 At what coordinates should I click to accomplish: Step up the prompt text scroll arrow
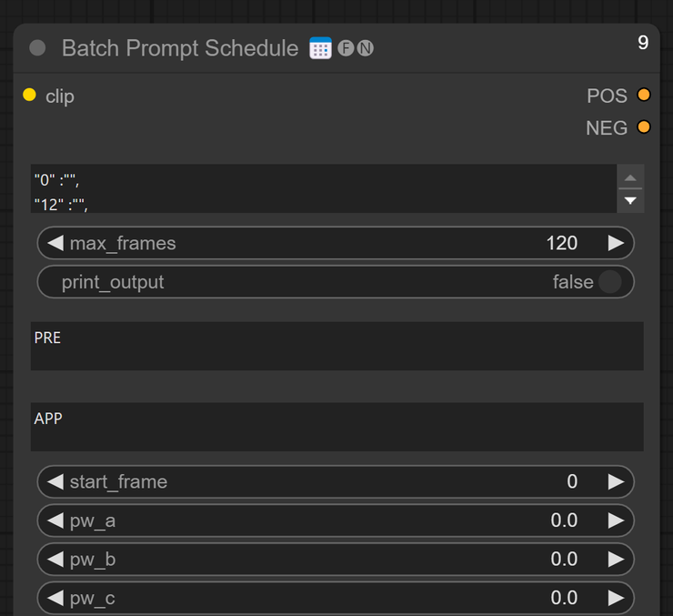[630, 177]
